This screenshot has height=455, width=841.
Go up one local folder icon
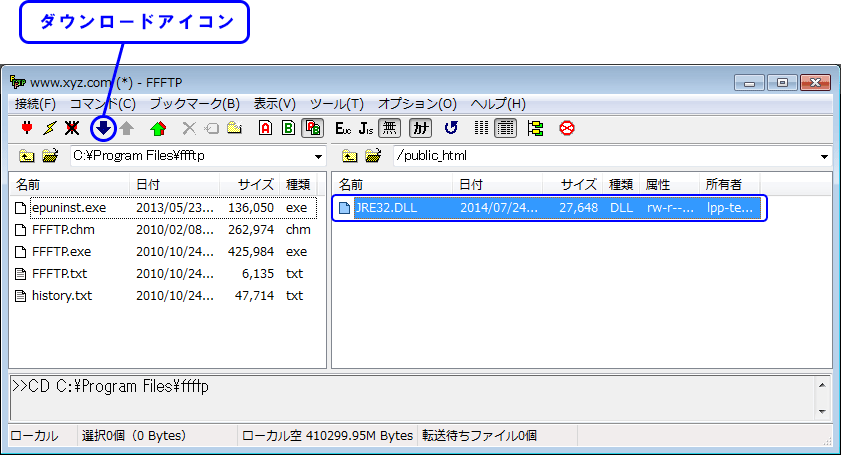click(x=26, y=156)
